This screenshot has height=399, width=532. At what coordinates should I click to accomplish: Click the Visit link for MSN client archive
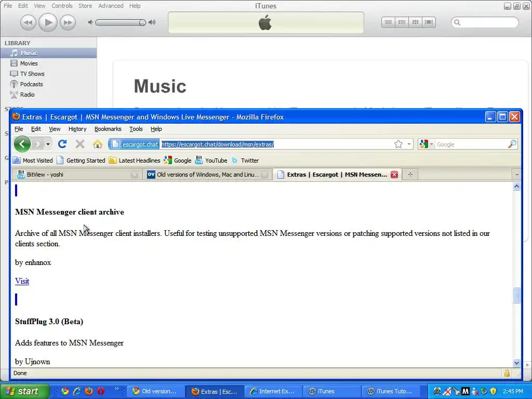(x=22, y=281)
